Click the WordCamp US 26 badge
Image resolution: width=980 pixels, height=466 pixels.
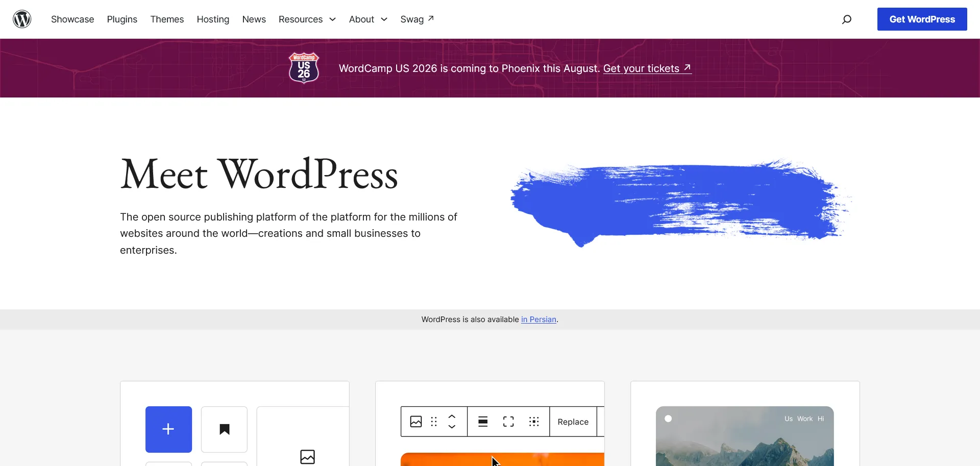(304, 67)
